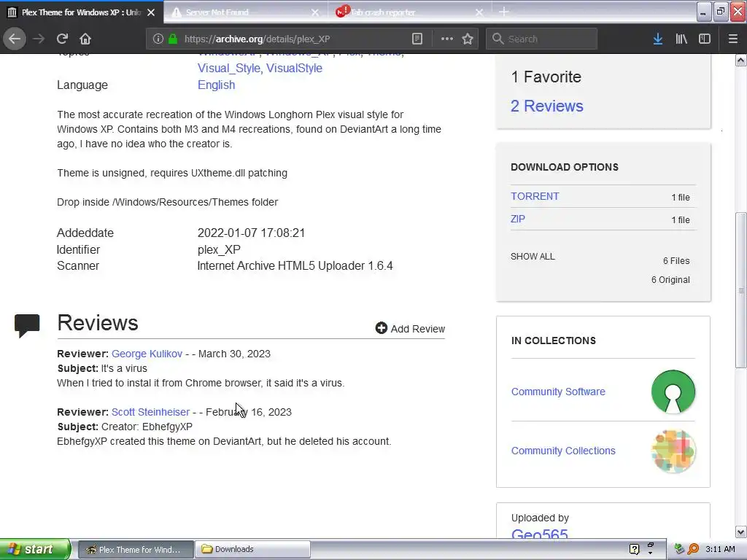Close the Tab crash reporter tab
The image size is (747, 560).
click(x=479, y=12)
